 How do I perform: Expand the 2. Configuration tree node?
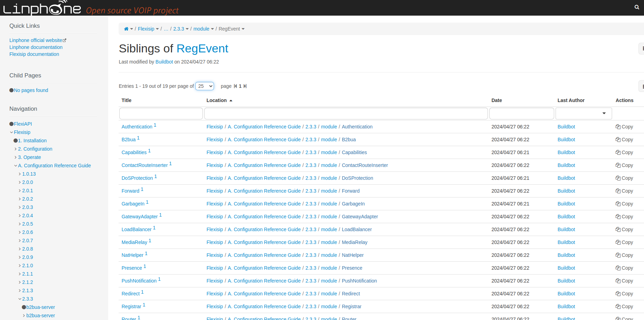point(16,149)
